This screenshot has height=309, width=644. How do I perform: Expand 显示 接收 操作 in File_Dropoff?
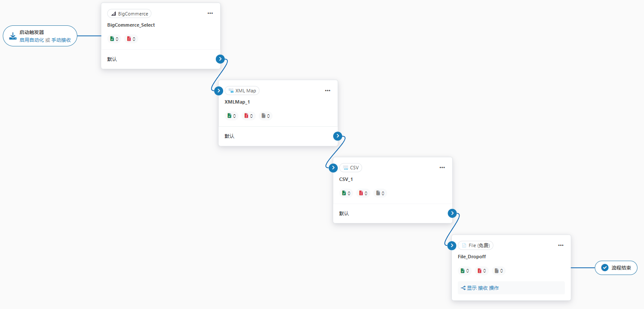480,288
